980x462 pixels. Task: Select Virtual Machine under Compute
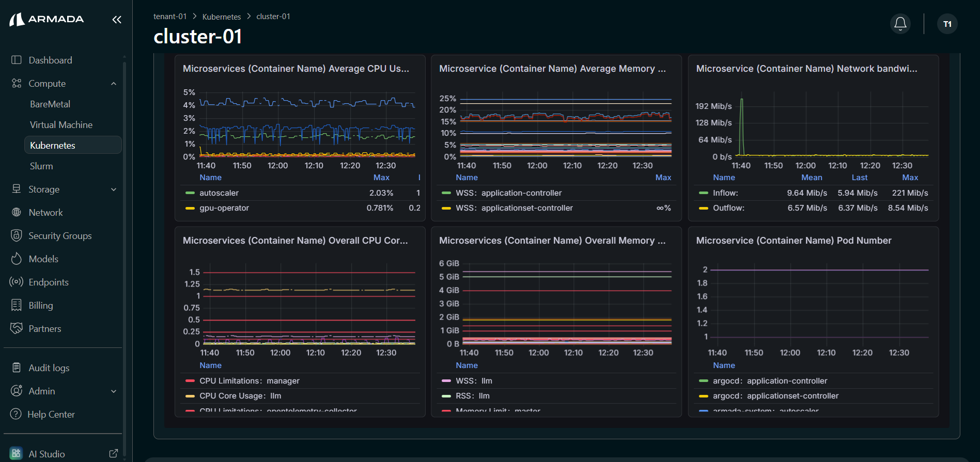tap(61, 124)
